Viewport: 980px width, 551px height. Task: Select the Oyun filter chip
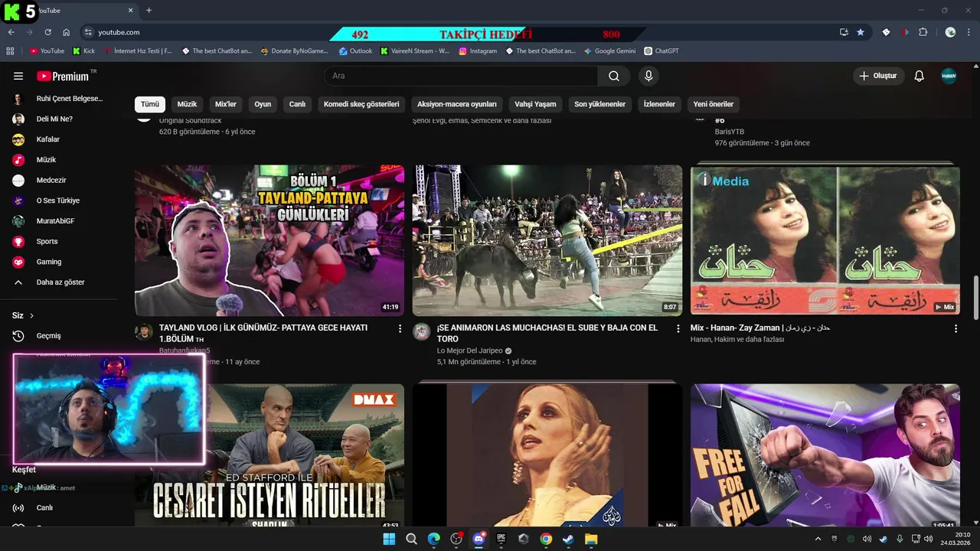pos(263,104)
